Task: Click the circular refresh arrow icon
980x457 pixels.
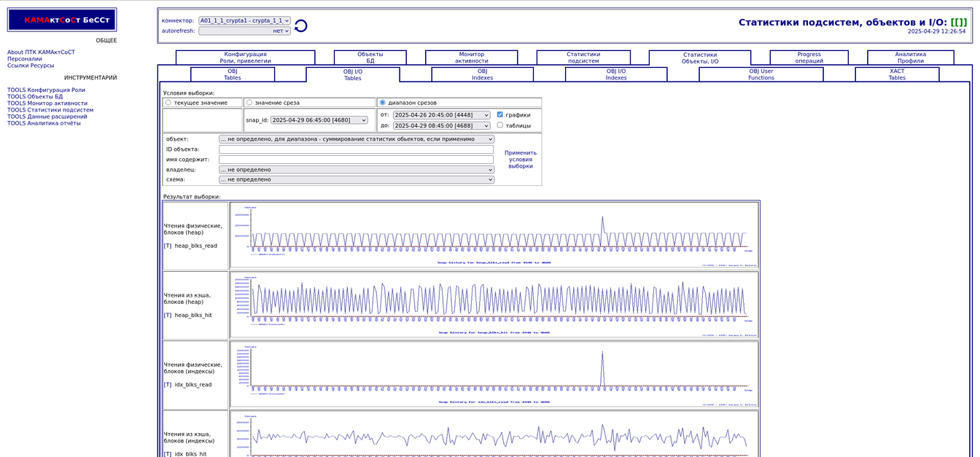Action: (x=300, y=26)
